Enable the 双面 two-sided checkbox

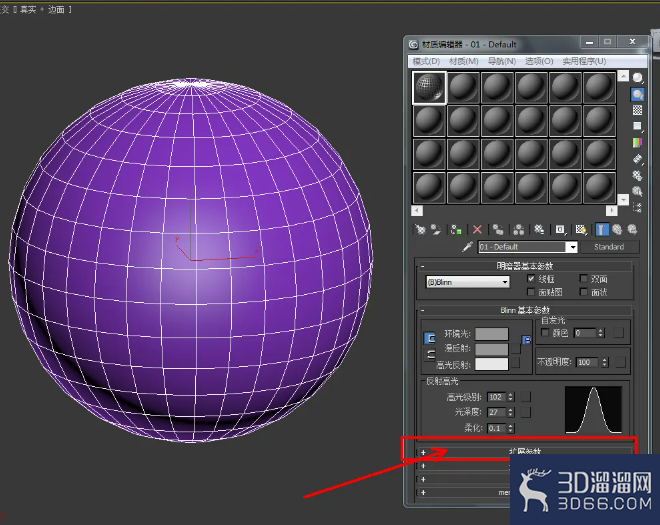pyautogui.click(x=583, y=278)
